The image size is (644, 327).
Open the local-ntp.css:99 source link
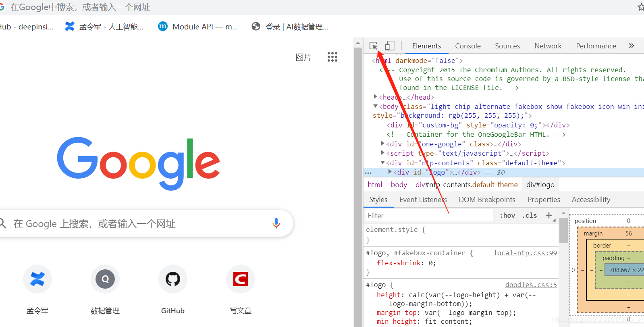point(525,253)
